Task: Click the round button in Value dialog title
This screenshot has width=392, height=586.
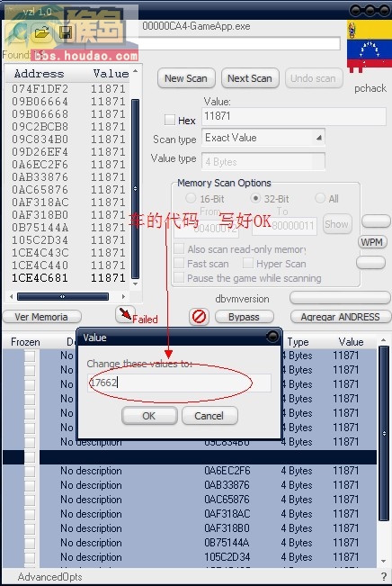Action: click(x=272, y=337)
